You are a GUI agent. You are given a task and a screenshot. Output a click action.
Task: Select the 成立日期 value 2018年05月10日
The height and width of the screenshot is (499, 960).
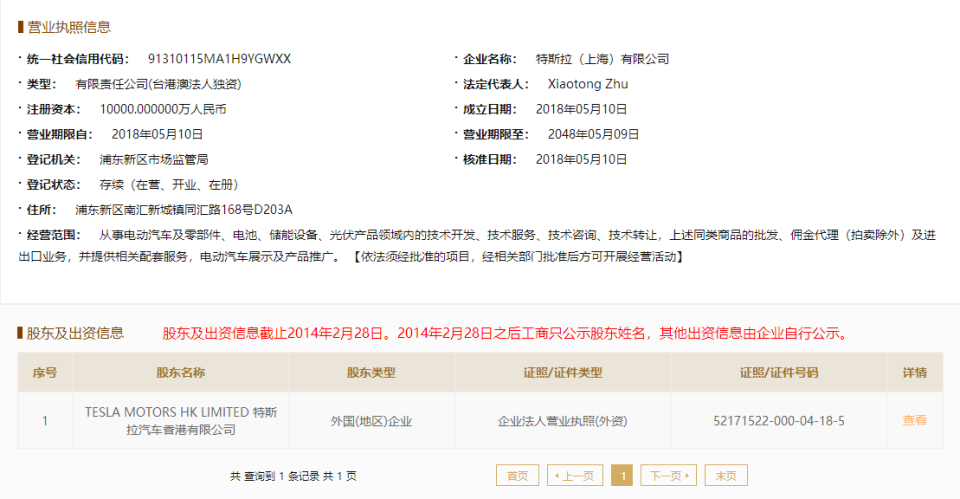pyautogui.click(x=581, y=109)
